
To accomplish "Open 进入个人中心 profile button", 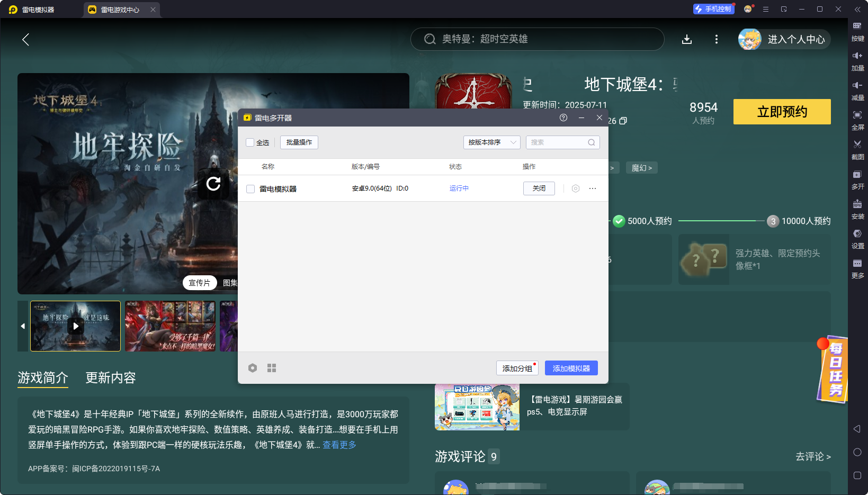I will [785, 39].
